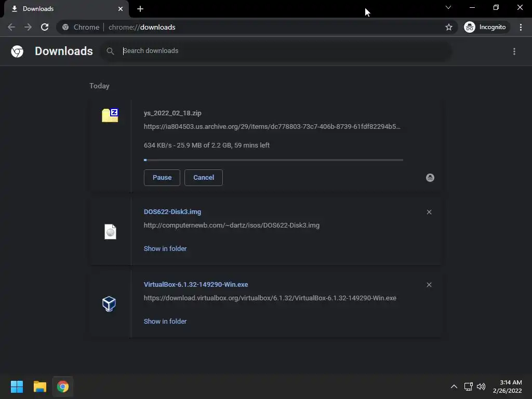Open the VirtualBox-6.1.32-149290-Win.exe file link
Screen dimensions: 532x399
196,284
